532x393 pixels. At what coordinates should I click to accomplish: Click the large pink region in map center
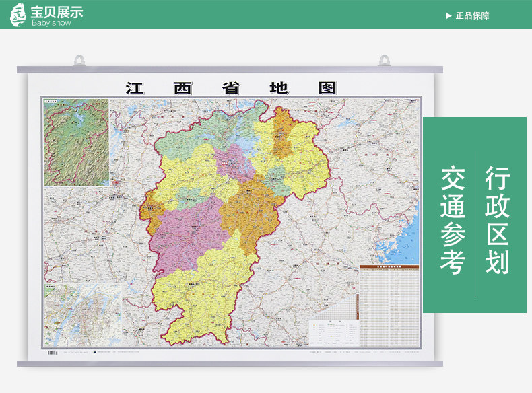[190, 234]
